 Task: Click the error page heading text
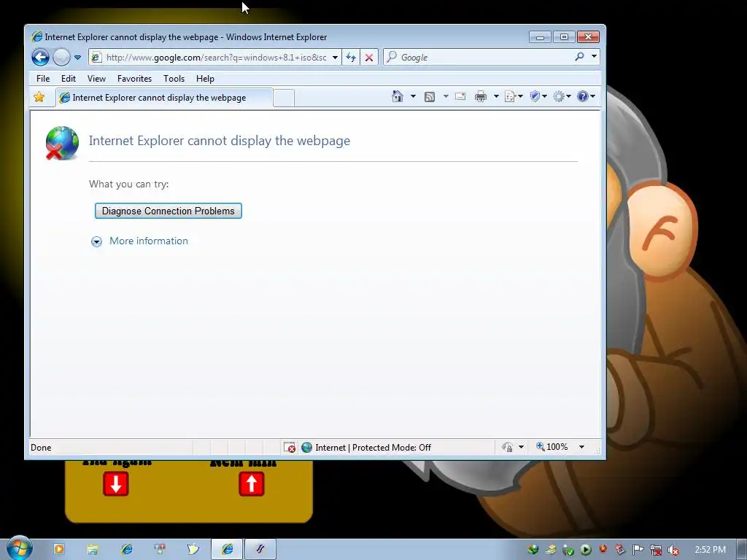[220, 141]
